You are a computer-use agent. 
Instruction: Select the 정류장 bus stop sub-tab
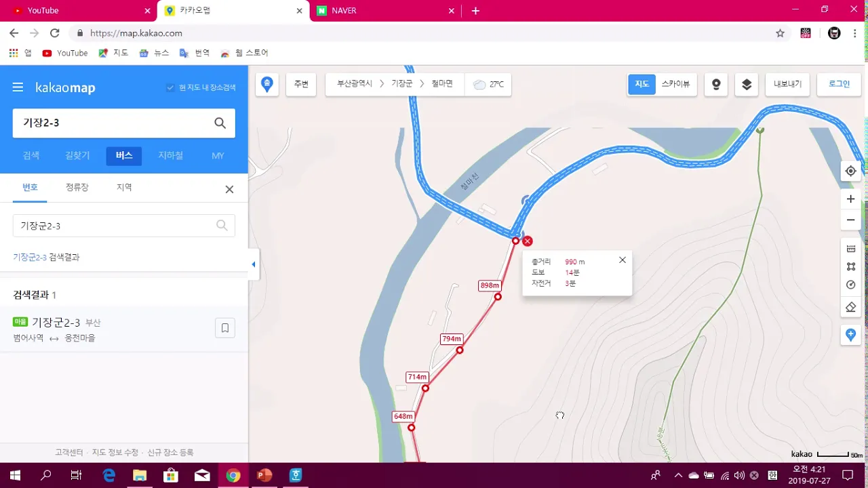[77, 187]
